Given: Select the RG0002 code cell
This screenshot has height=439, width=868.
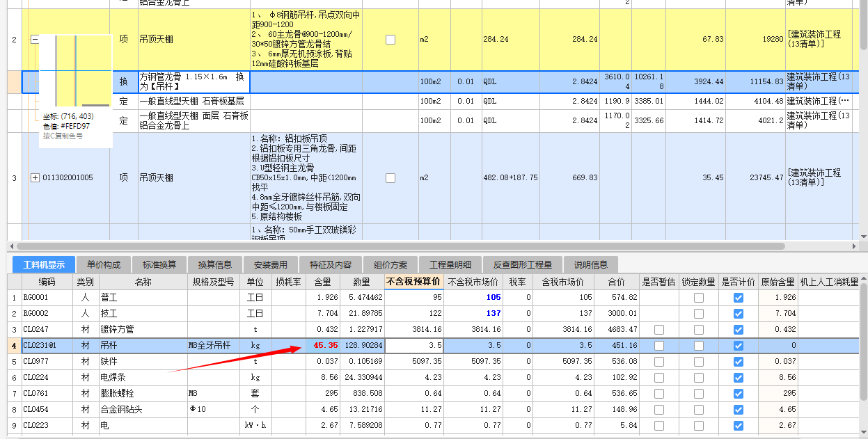Looking at the screenshot, I should (47, 314).
